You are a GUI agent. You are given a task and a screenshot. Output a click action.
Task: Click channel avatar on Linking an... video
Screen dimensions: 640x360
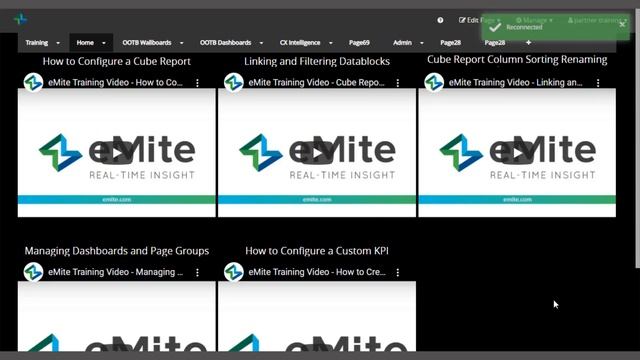coord(434,82)
